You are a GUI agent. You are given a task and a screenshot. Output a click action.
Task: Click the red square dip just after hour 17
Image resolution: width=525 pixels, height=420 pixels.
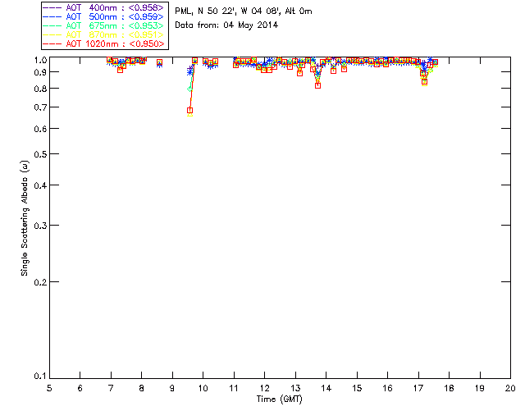click(425, 81)
